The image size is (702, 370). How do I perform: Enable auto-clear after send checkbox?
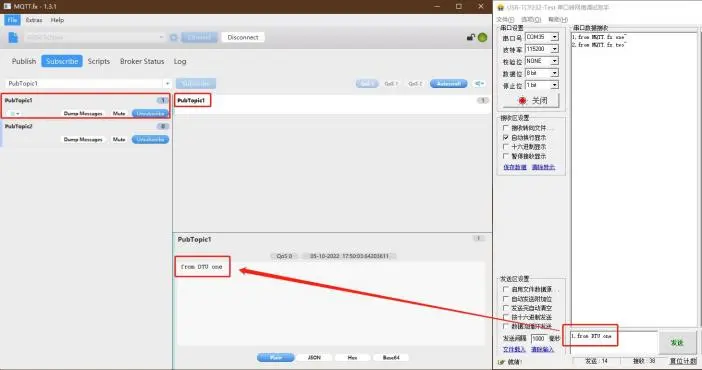(506, 308)
